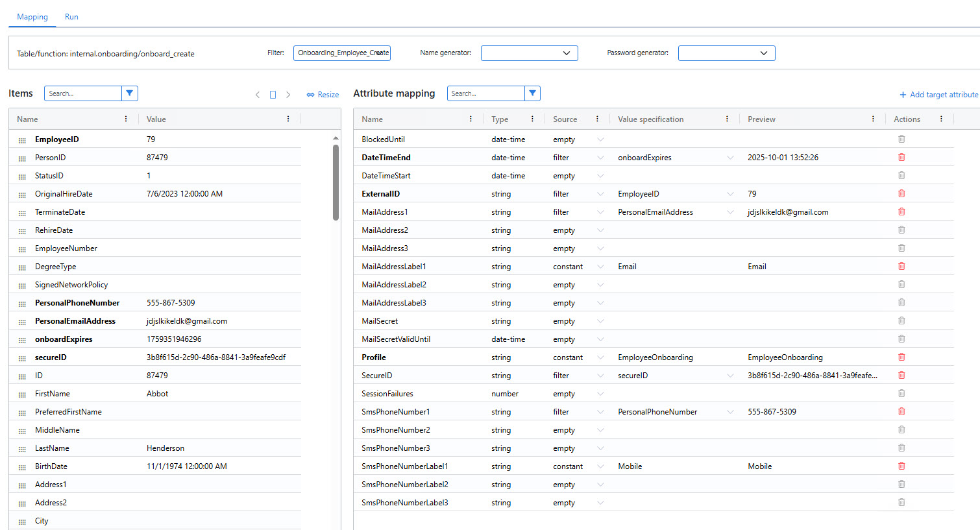Delete the MailAddressLabel1 mapping
Viewport: 980px width, 530px height.
[901, 266]
